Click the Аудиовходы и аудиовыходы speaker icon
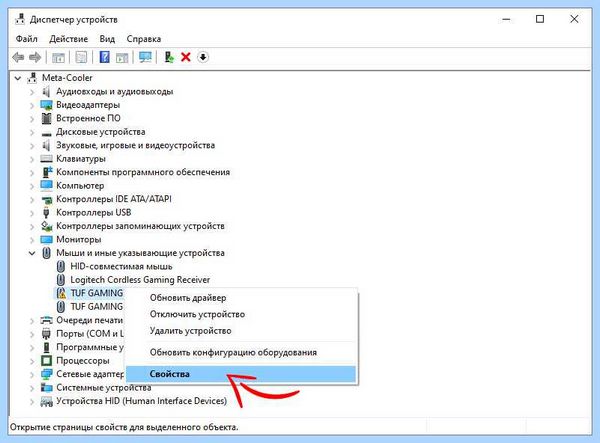Screen dimensions: 600x443 pos(46,91)
